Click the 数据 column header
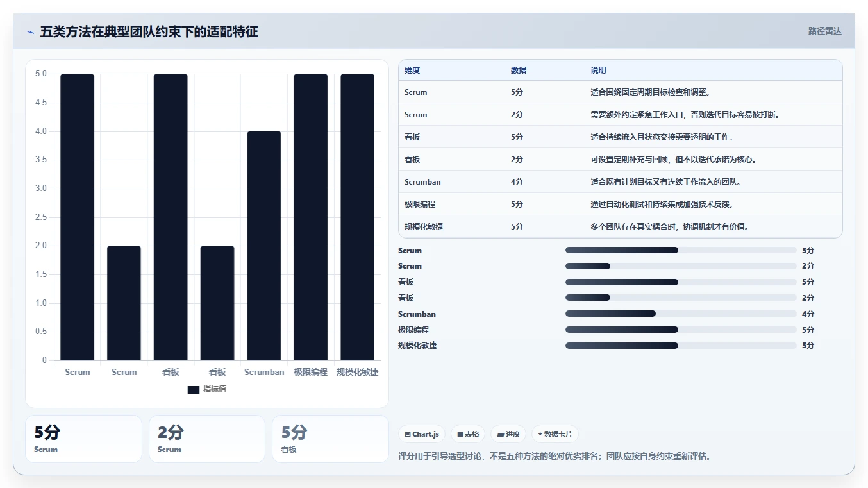 [x=519, y=71]
